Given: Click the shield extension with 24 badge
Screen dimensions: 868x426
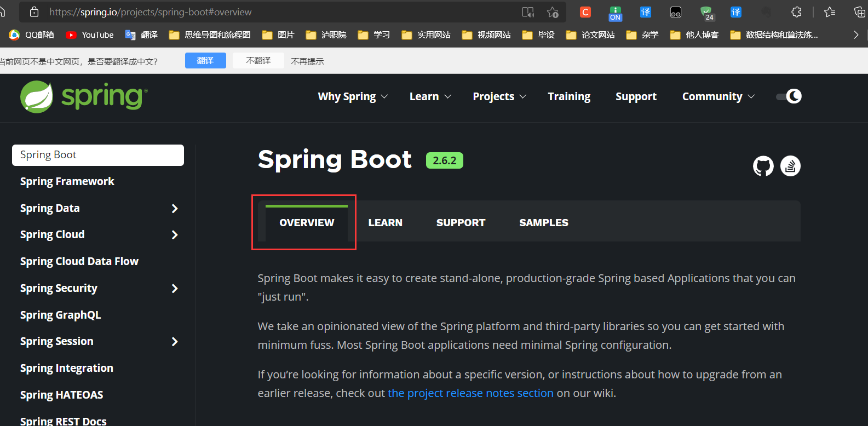Looking at the screenshot, I should point(707,13).
